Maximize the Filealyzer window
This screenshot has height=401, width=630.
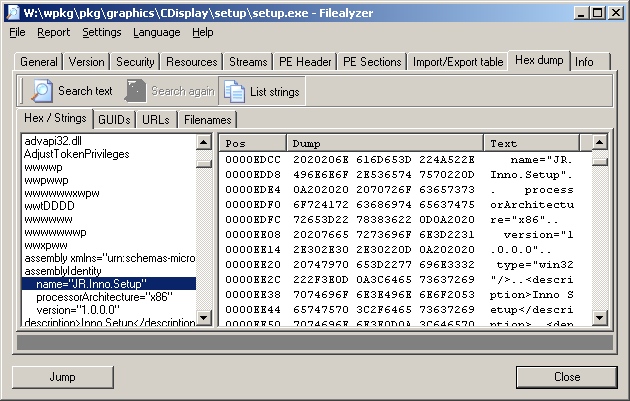point(598,13)
